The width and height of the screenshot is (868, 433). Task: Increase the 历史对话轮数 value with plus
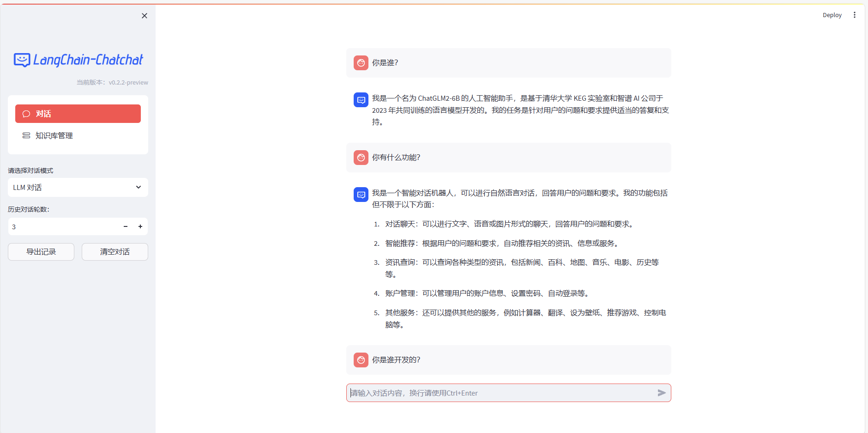click(x=140, y=226)
